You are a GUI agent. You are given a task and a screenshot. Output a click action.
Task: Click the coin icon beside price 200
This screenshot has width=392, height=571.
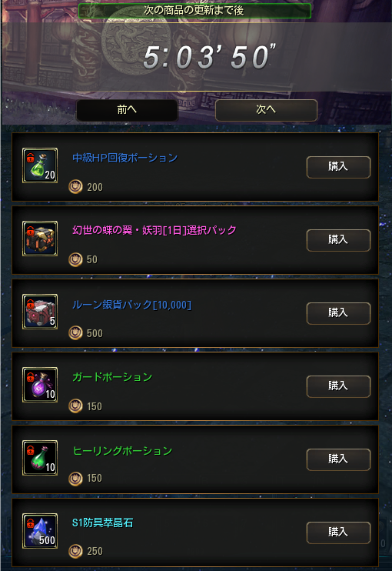[75, 187]
